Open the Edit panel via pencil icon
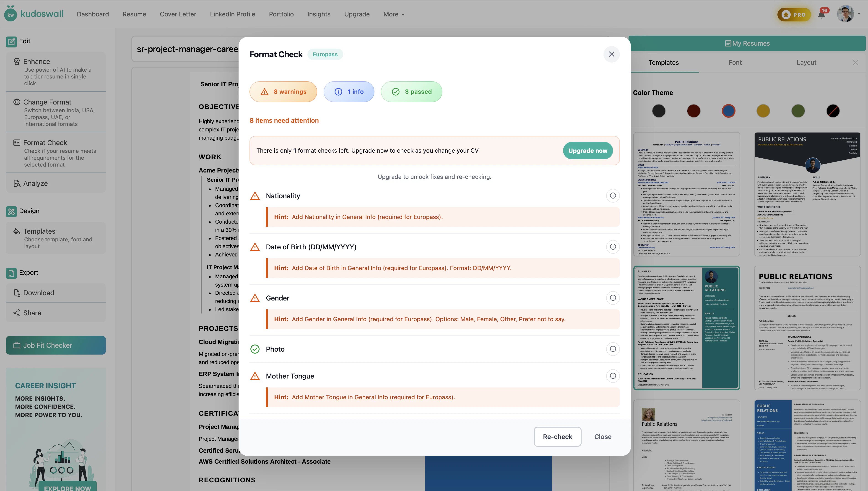868x491 pixels. click(12, 41)
